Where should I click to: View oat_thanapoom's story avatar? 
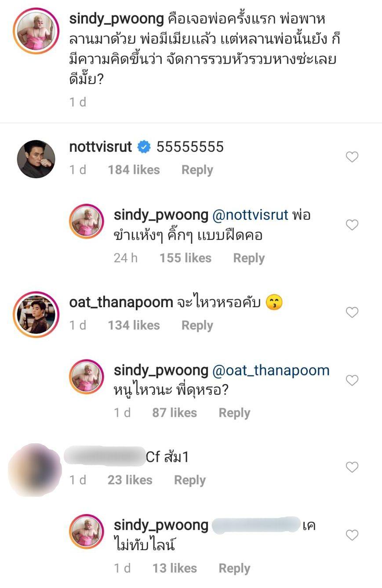(36, 314)
